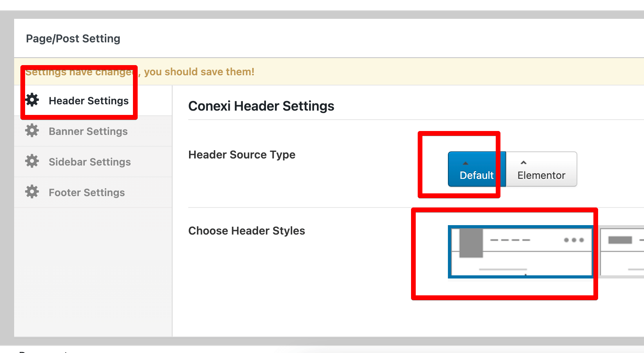Click the gear icon beside Header Settings
This screenshot has width=644, height=353.
click(32, 100)
